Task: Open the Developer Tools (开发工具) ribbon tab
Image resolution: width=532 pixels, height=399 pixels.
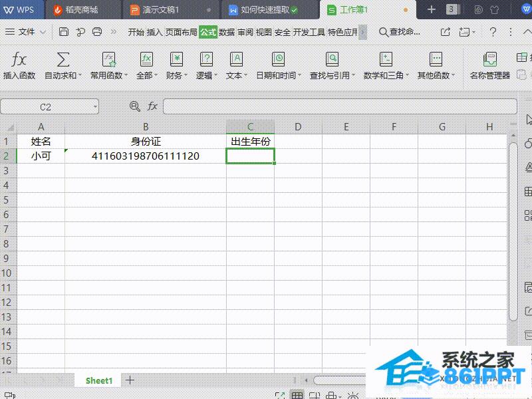Action: pos(309,32)
